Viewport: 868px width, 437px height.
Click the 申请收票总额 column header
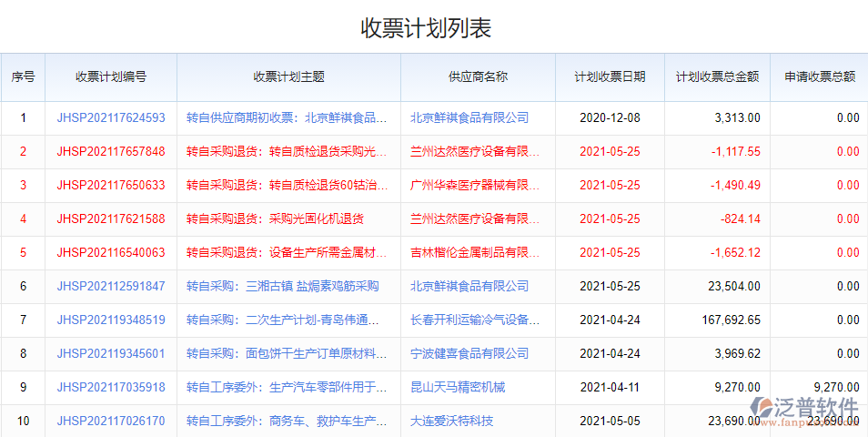819,77
